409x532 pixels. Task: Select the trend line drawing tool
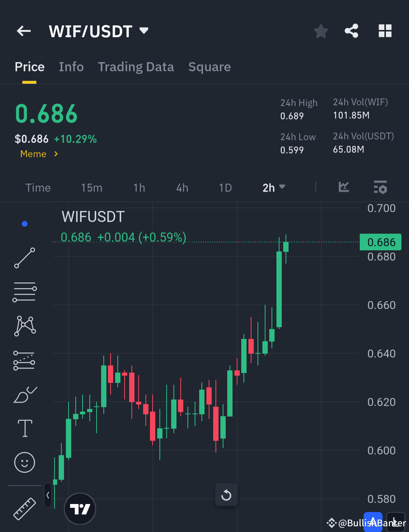(x=24, y=258)
